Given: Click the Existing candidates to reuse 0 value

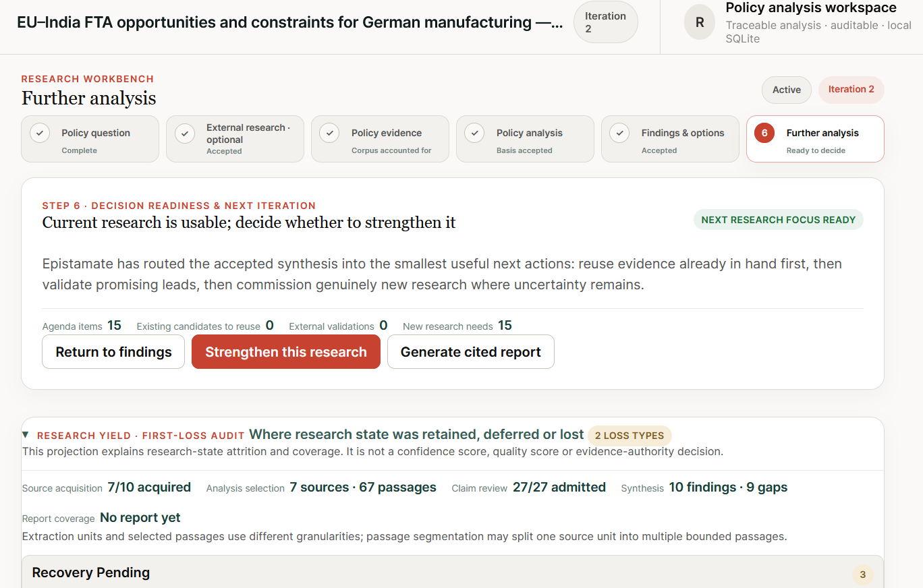Looking at the screenshot, I should 270,326.
